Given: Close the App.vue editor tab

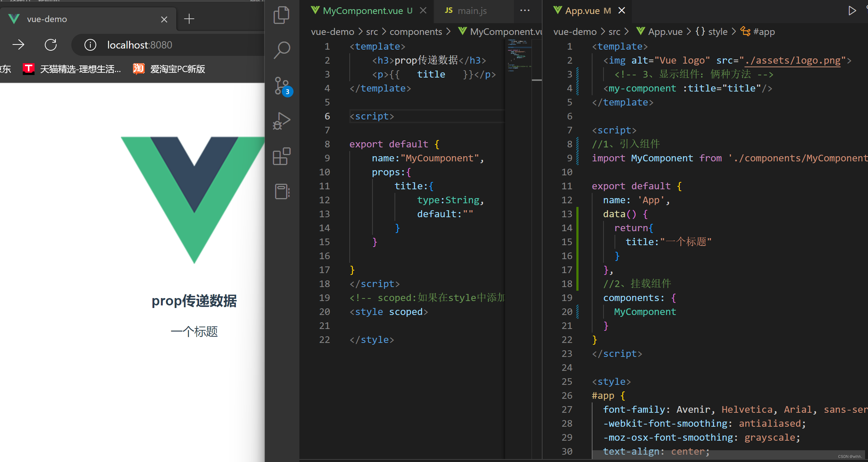Looking at the screenshot, I should pyautogui.click(x=622, y=10).
